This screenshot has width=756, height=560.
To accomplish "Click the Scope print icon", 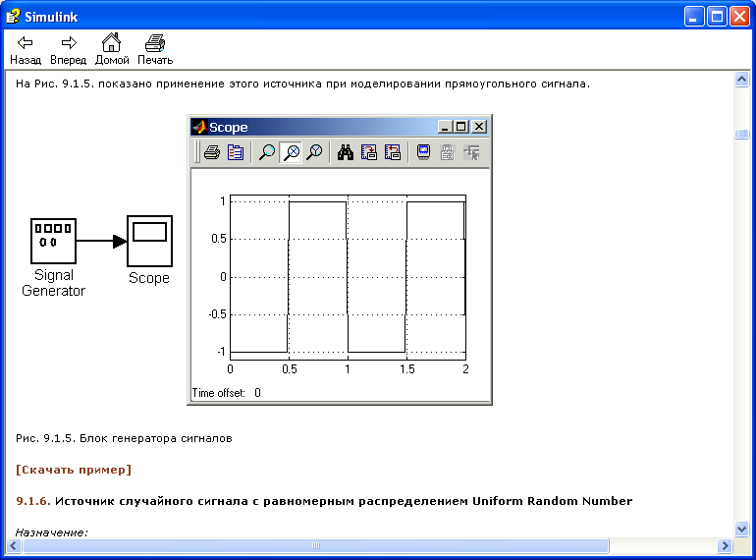I will tap(212, 153).
